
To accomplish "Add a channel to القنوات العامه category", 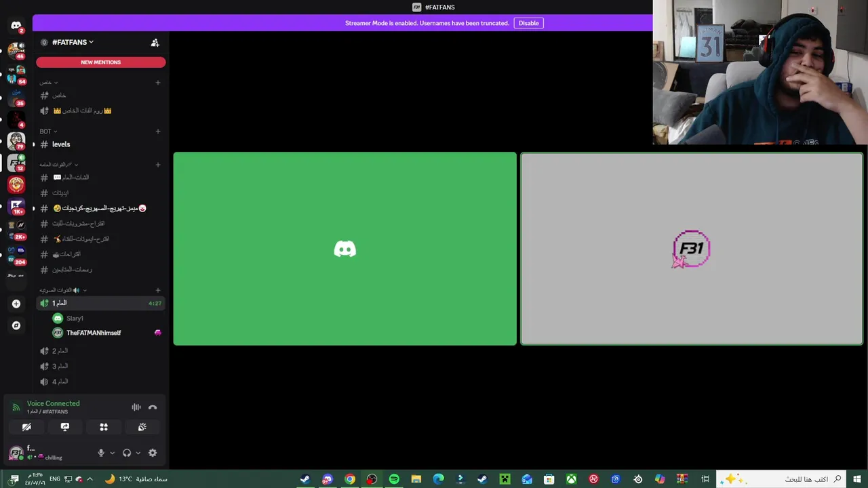I will (158, 165).
